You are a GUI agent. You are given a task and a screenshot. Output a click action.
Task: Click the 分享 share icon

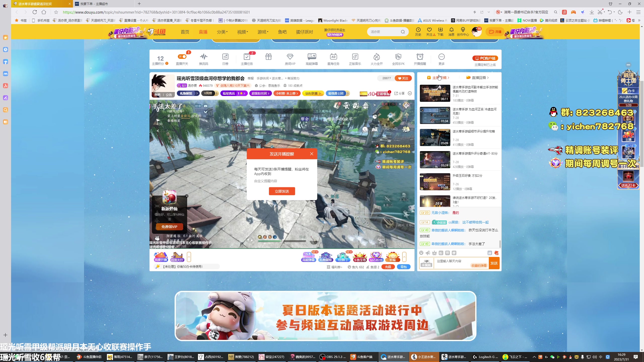399,93
